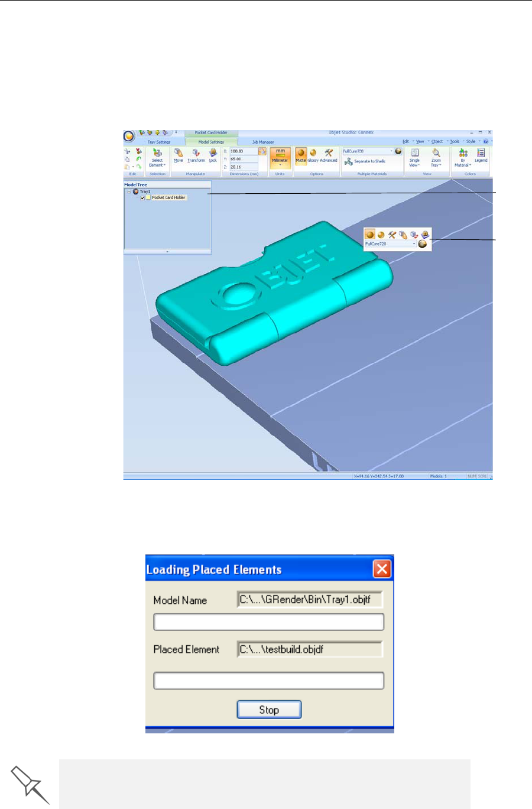
Task: Close the Loading Placed Elements dialog
Action: 382,569
